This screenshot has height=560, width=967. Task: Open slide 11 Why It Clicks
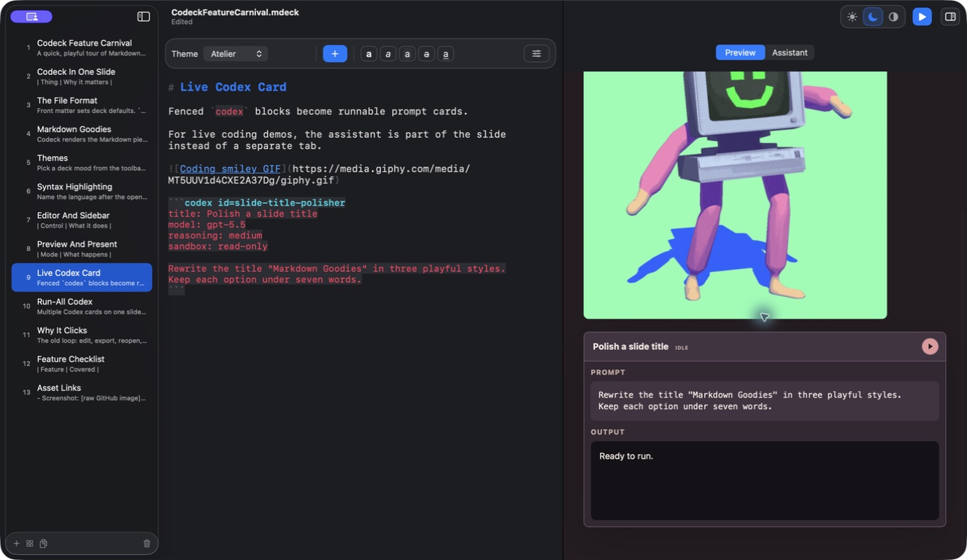click(82, 335)
